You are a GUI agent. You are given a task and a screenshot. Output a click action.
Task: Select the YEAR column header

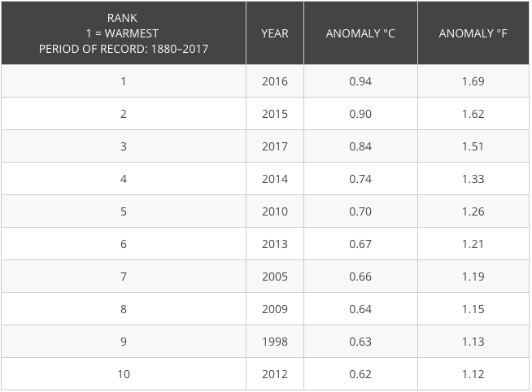coord(275,33)
